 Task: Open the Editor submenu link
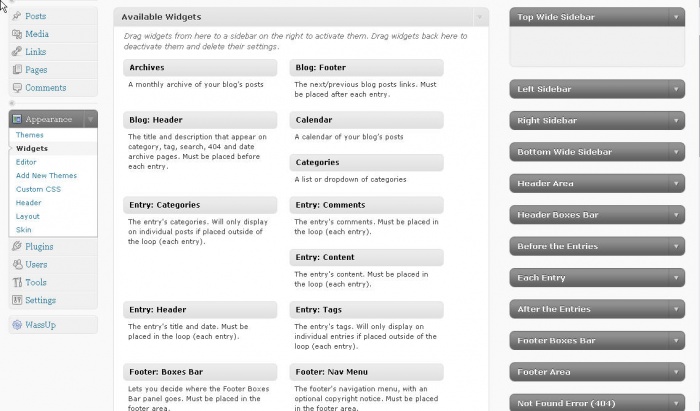click(26, 162)
